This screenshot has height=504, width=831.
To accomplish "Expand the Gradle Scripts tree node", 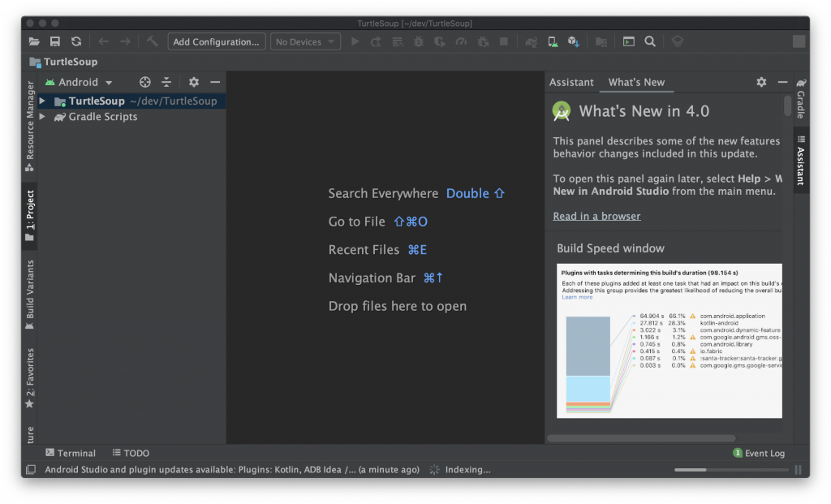I will coord(42,117).
